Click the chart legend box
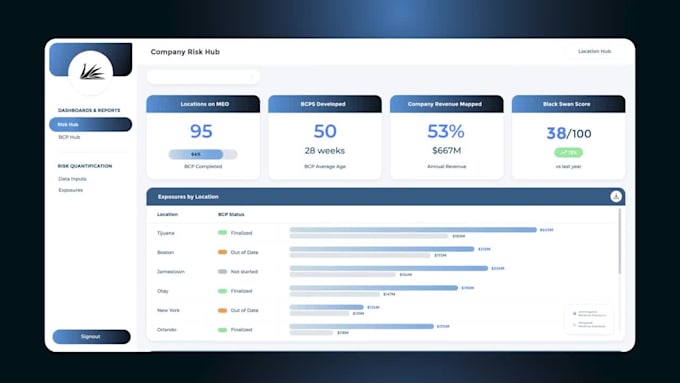The width and height of the screenshot is (680, 383). [589, 319]
